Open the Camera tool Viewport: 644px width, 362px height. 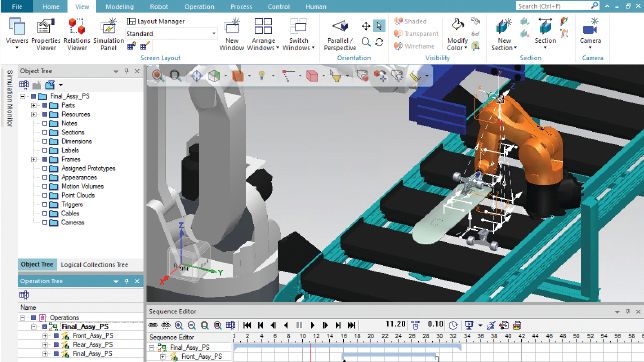pyautogui.click(x=590, y=33)
